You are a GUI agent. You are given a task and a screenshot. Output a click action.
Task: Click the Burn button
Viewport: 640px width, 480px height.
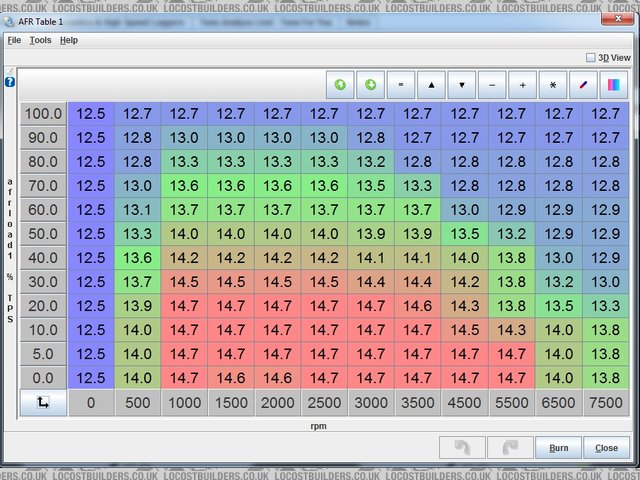558,448
